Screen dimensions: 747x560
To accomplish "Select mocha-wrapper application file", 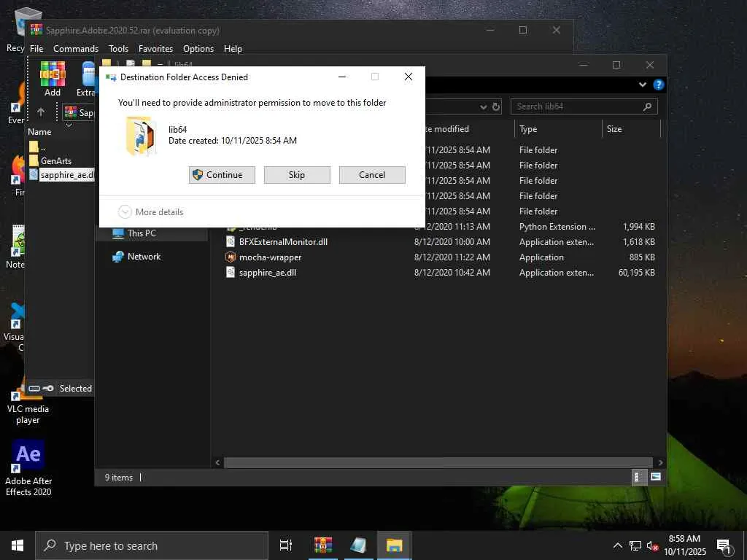I will coord(270,257).
